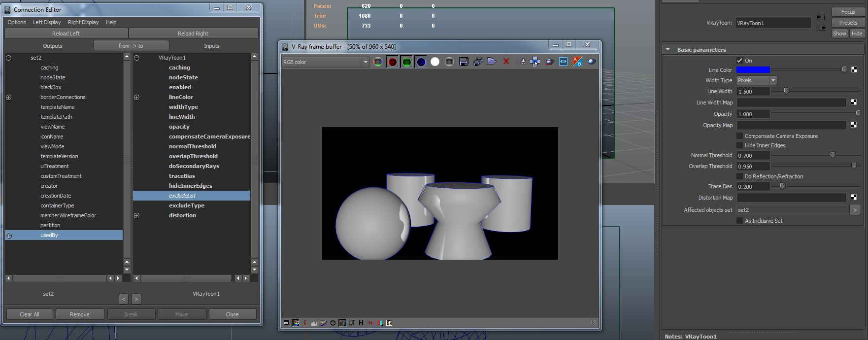
Task: Click the Presets button in Attribute Editor
Action: tap(848, 23)
